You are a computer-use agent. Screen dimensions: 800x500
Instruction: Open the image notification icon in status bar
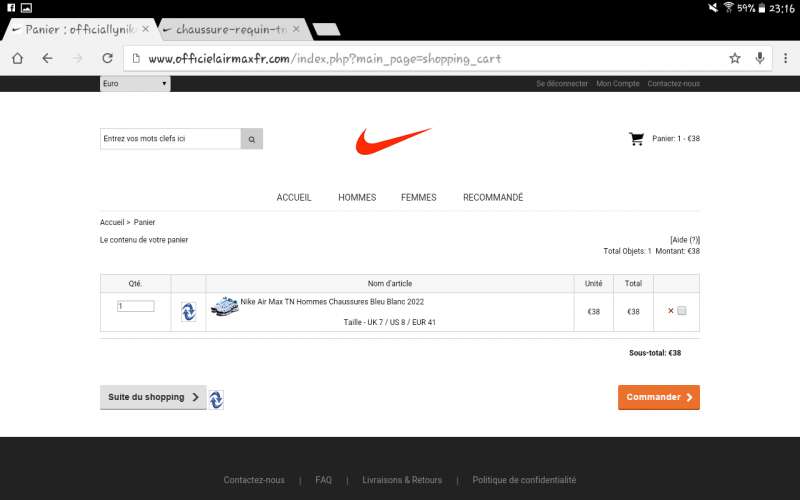[x=26, y=8]
